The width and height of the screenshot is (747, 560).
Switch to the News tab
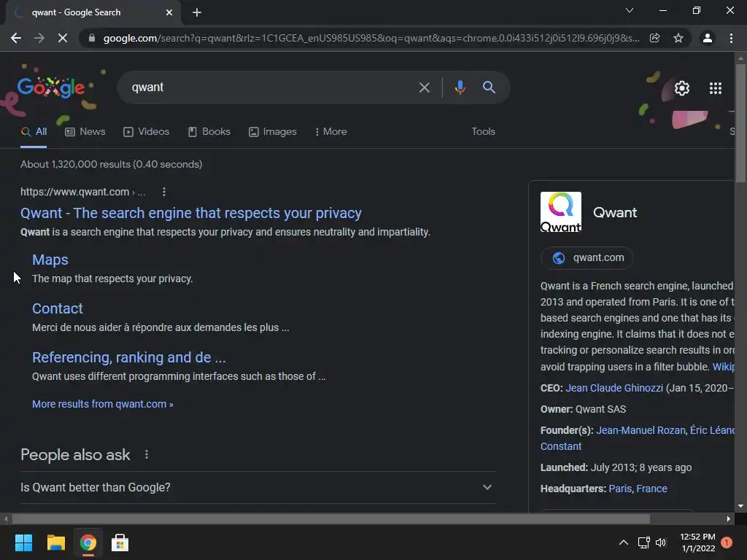(x=85, y=132)
